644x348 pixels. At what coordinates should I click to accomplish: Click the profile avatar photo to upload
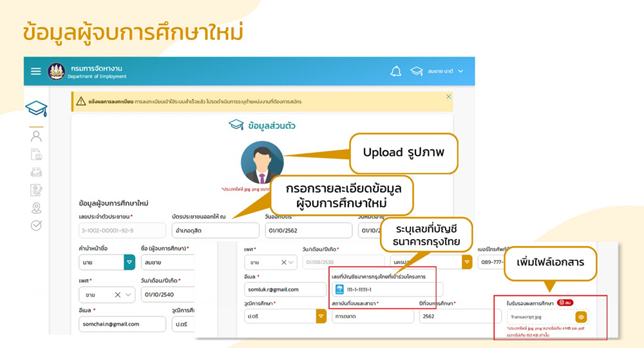261,162
